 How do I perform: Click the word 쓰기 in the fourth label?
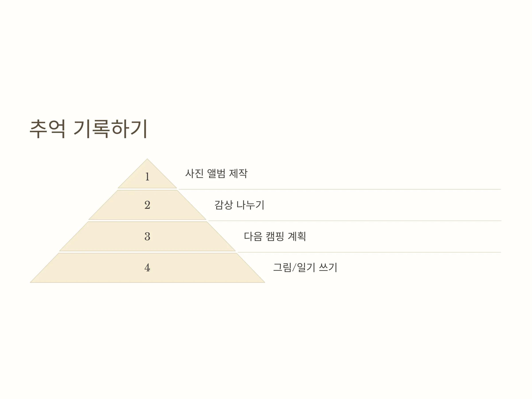click(x=328, y=268)
